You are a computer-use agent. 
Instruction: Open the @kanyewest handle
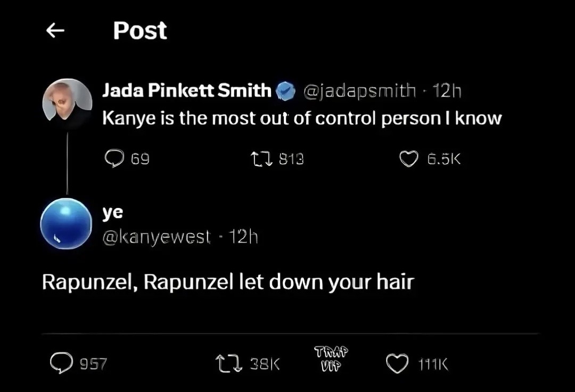[157, 236]
